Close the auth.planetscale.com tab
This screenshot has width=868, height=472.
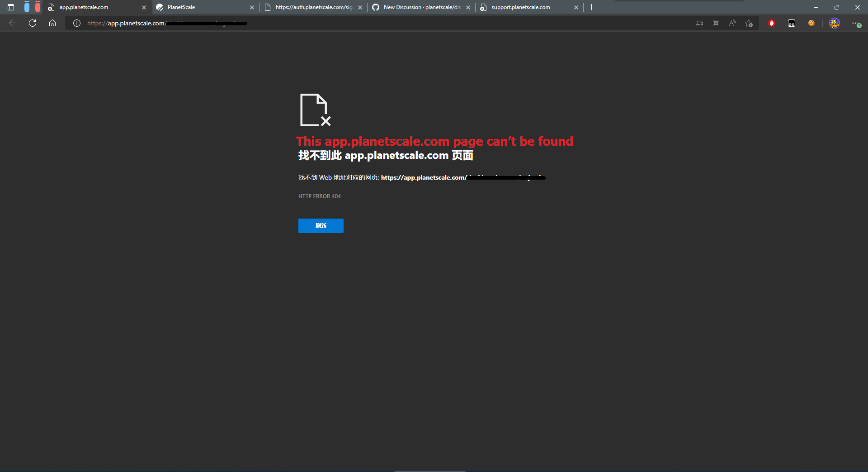360,7
